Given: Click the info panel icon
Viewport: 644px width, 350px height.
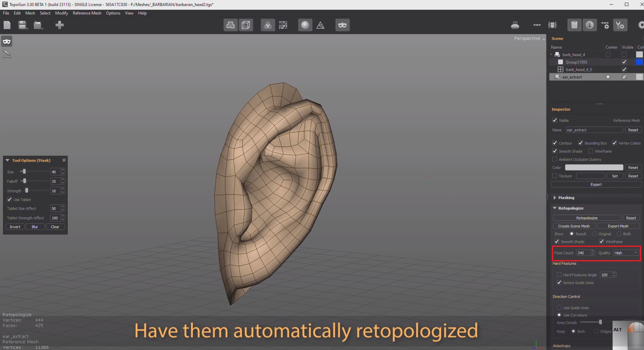Looking at the screenshot, I should tap(589, 25).
